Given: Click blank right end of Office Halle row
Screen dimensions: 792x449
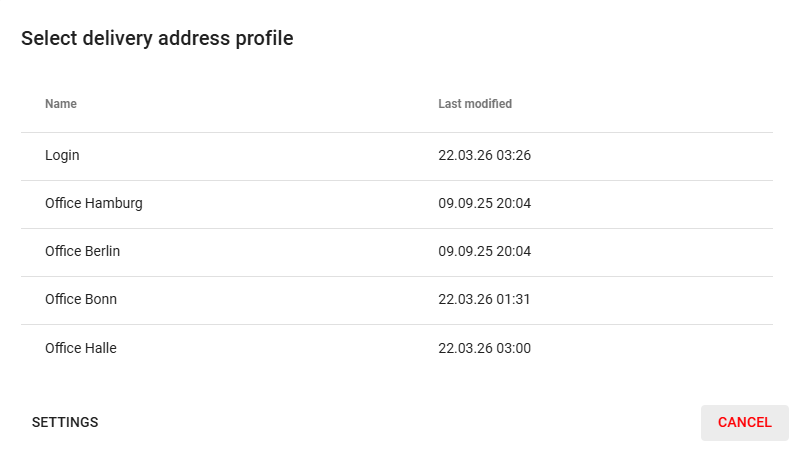Looking at the screenshot, I should 700,348.
